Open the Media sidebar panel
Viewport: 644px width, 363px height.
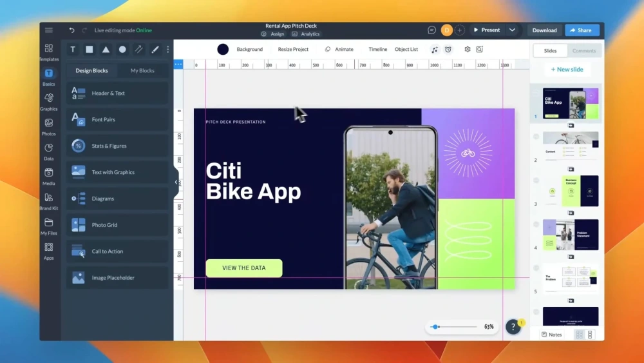49,177
